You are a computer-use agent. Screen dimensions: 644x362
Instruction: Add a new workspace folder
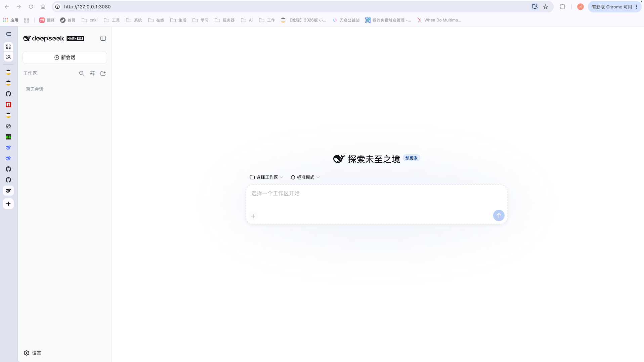[x=103, y=73]
